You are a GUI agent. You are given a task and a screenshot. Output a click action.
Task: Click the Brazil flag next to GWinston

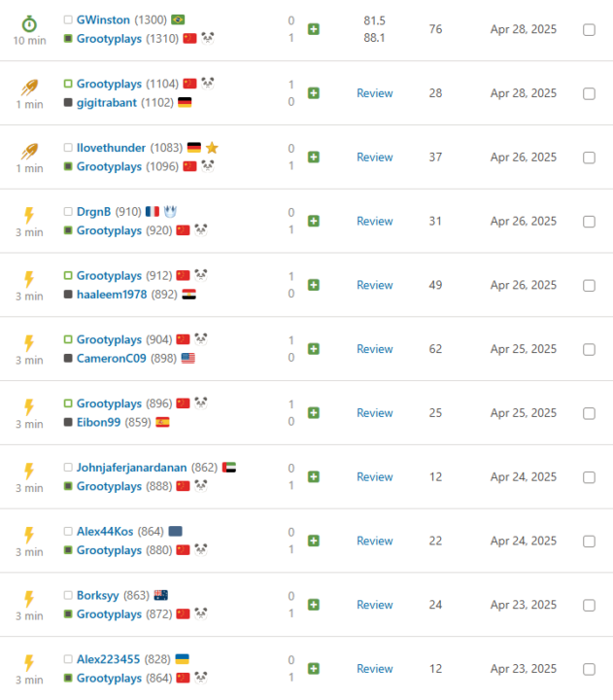pyautogui.click(x=178, y=19)
